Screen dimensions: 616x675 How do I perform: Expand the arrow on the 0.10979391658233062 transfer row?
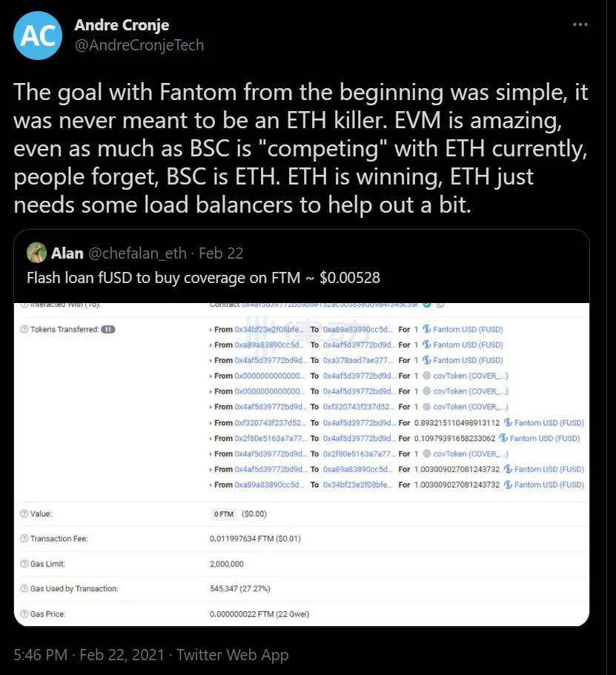211,439
